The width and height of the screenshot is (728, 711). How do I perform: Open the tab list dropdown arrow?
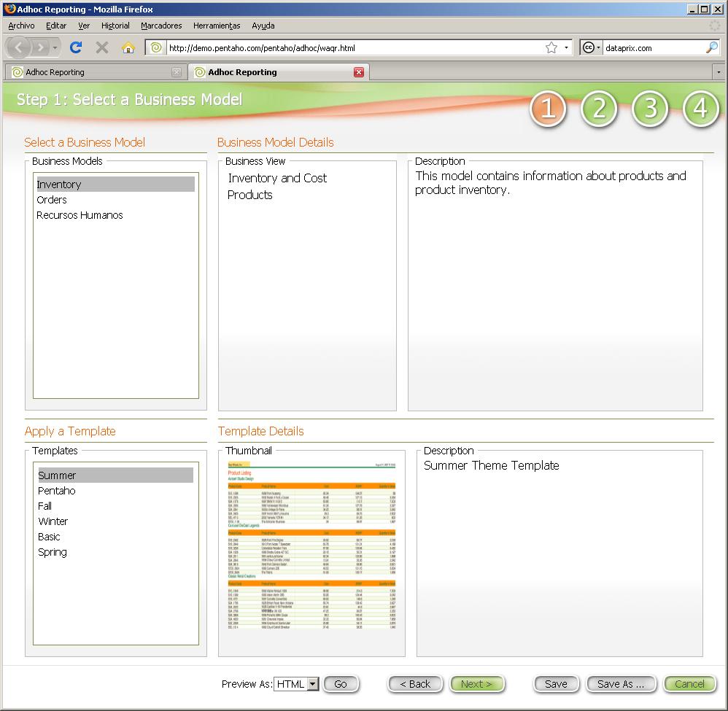click(719, 71)
